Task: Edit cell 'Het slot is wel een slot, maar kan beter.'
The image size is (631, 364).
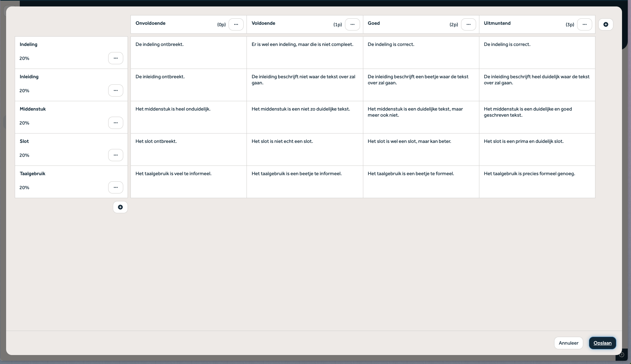Action: (x=421, y=150)
